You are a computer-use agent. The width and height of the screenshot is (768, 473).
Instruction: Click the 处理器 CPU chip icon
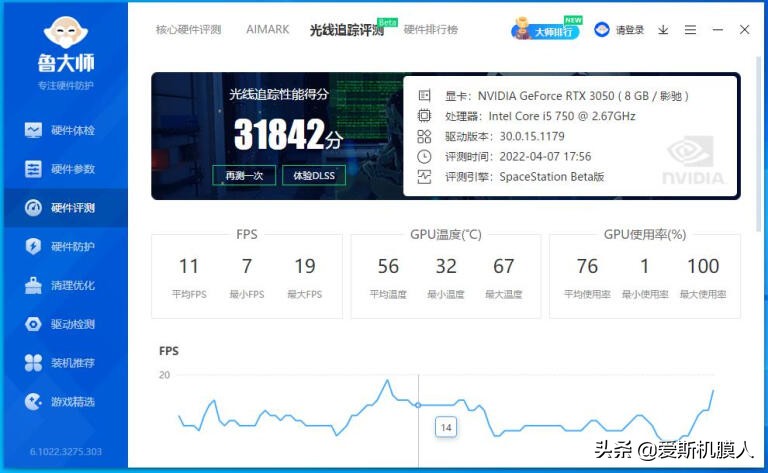pyautogui.click(x=424, y=116)
